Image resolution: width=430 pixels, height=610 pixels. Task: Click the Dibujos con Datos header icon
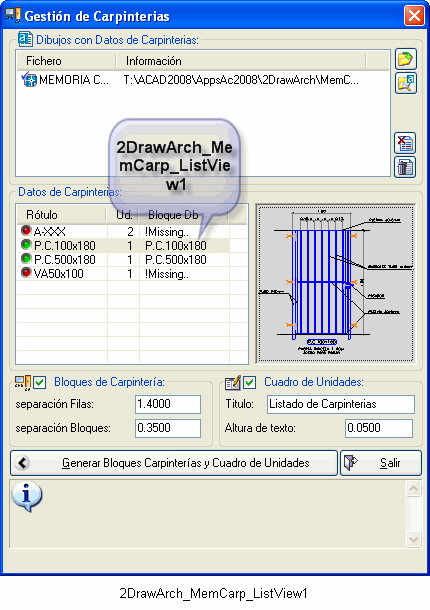coord(25,39)
